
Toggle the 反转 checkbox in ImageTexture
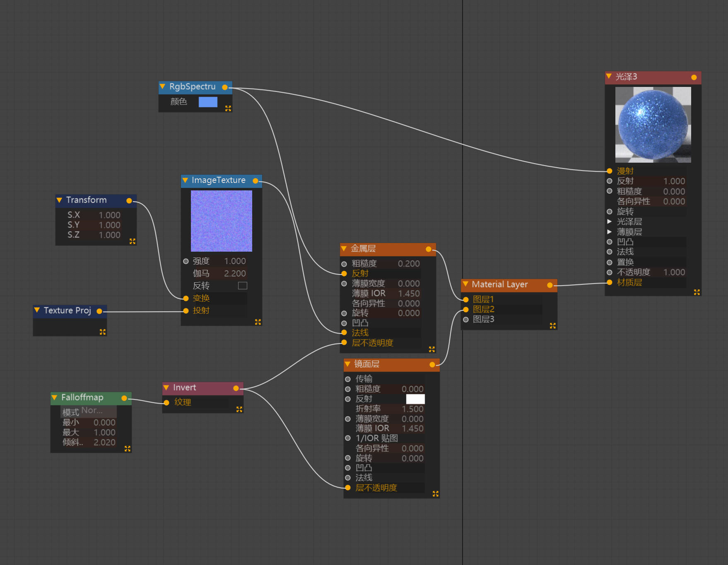(x=243, y=286)
